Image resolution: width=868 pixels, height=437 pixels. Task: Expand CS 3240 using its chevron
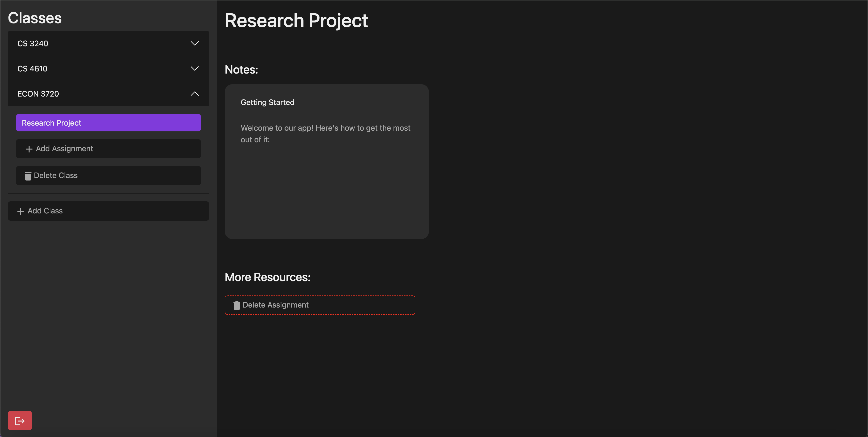pos(194,43)
